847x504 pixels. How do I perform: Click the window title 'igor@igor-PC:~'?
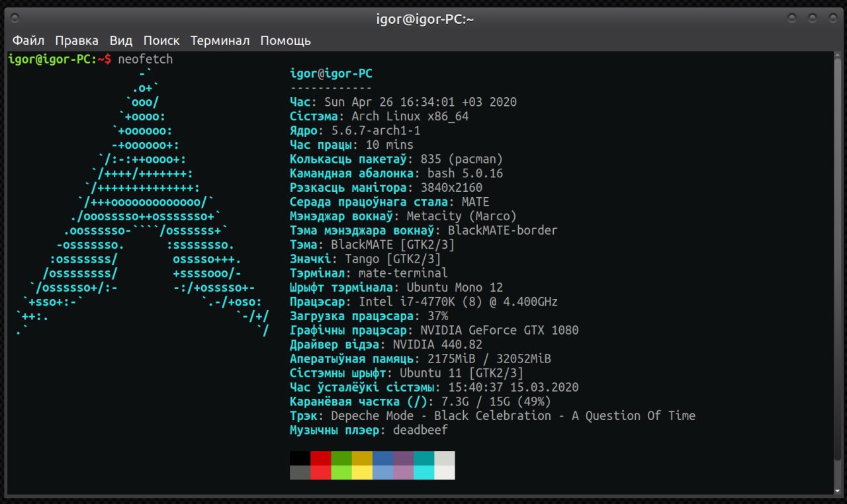[423, 19]
